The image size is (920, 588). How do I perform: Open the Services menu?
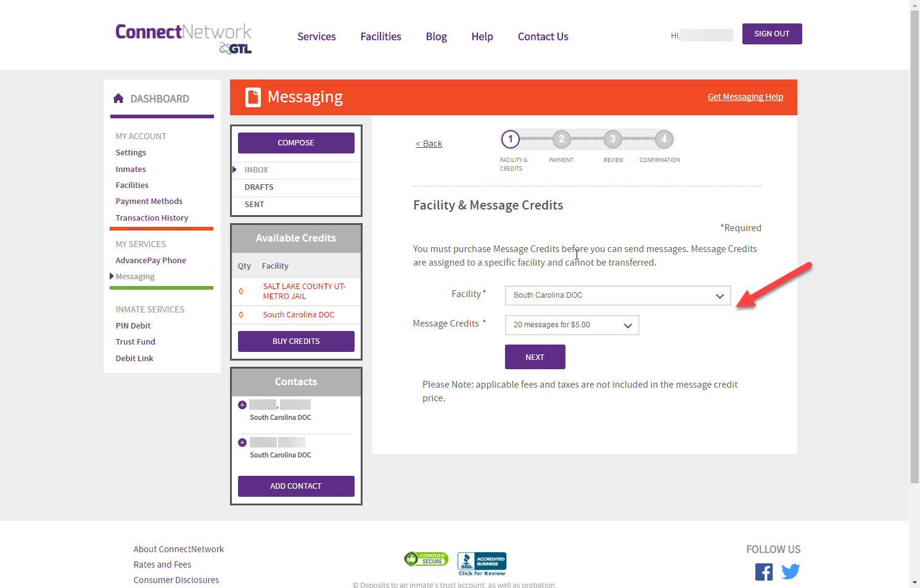coord(317,36)
